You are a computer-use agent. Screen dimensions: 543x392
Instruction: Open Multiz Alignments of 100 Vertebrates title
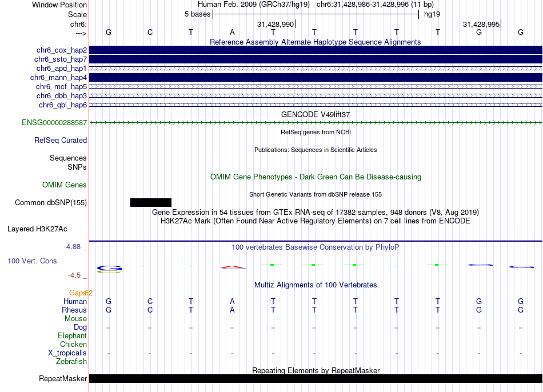[x=315, y=285]
